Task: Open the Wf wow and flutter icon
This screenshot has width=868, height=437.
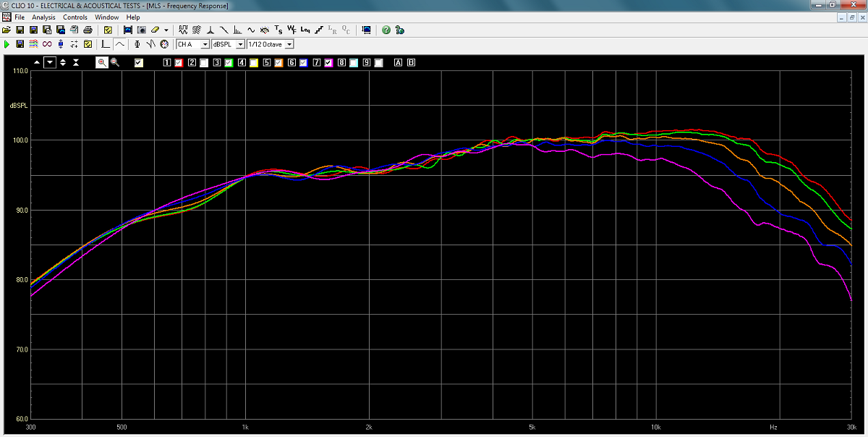Action: 292,30
